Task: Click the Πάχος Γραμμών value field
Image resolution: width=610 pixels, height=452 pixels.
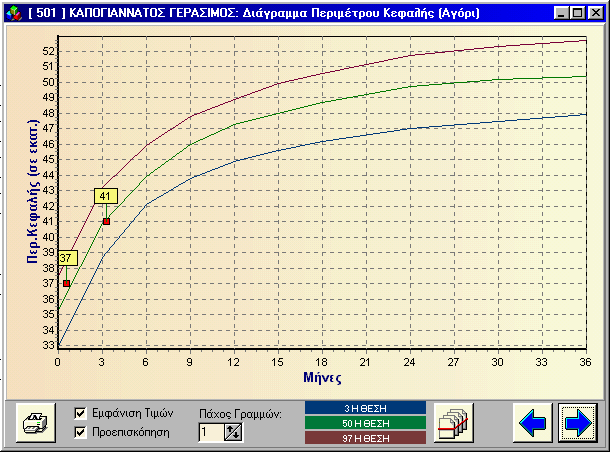Action: (x=211, y=432)
